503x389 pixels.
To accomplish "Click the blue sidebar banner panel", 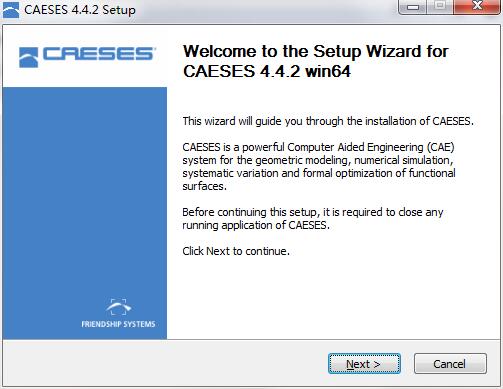I will click(x=85, y=213).
